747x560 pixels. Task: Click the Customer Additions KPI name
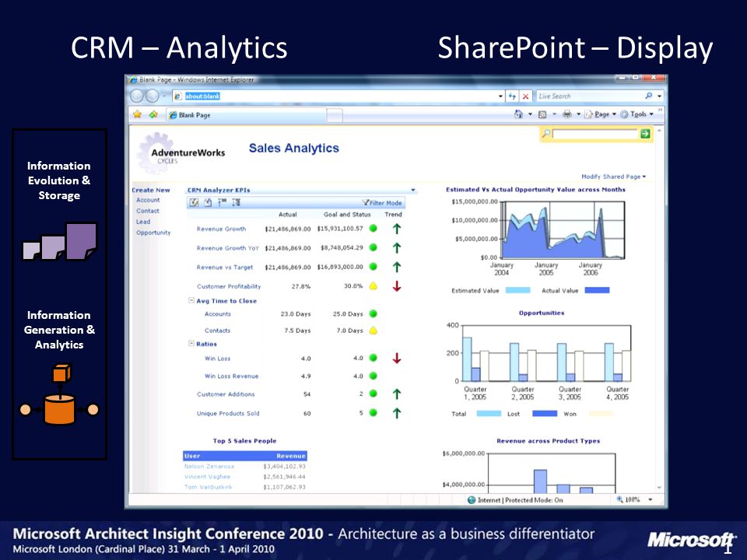tap(226, 394)
